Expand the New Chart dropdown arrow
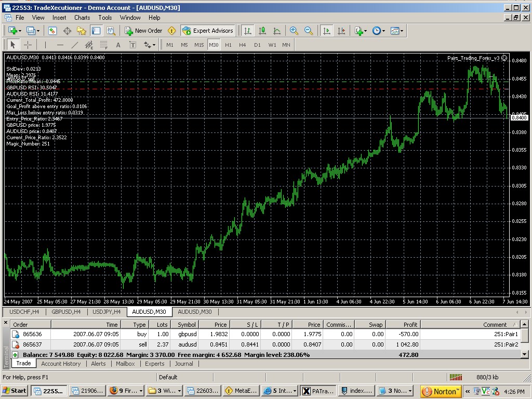Image resolution: width=532 pixels, height=399 pixels. click(20, 31)
